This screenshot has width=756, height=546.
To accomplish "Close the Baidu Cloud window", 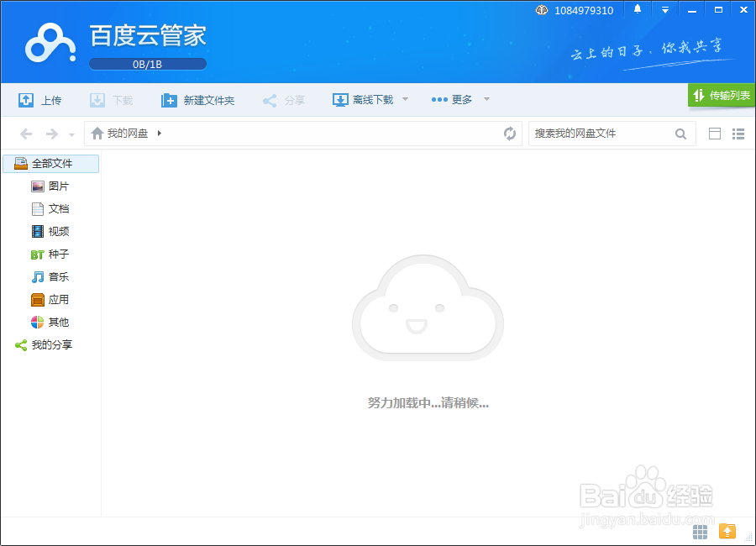I will 744,9.
